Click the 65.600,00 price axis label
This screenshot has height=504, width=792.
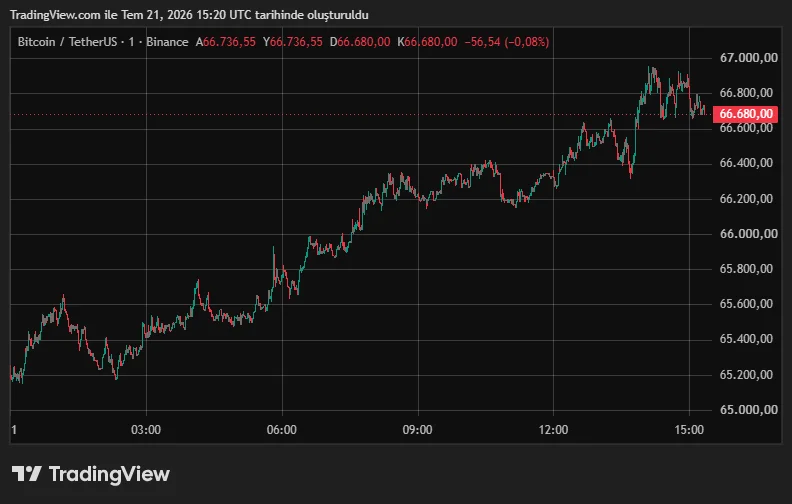click(x=746, y=304)
